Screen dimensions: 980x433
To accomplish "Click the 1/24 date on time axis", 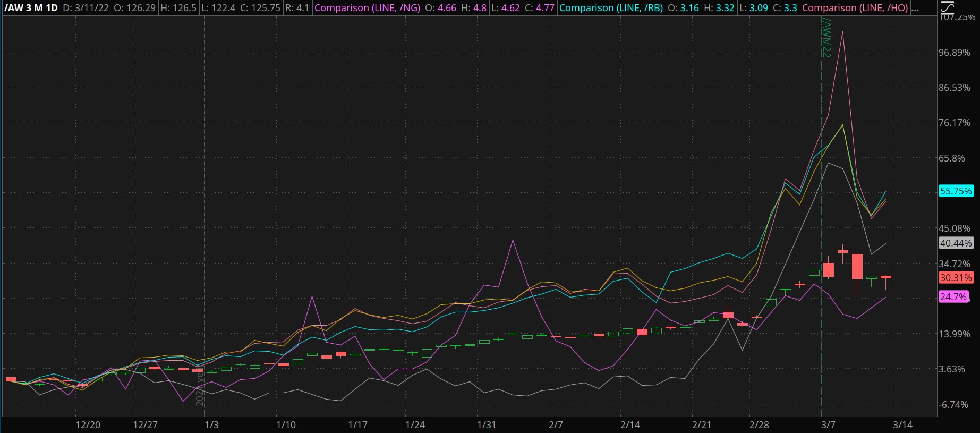I will pos(415,425).
